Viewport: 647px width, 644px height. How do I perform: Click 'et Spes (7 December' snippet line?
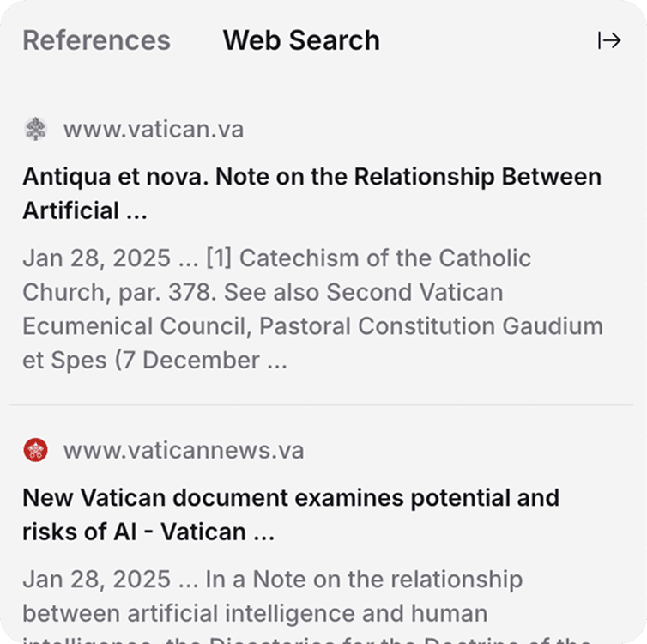(x=154, y=361)
